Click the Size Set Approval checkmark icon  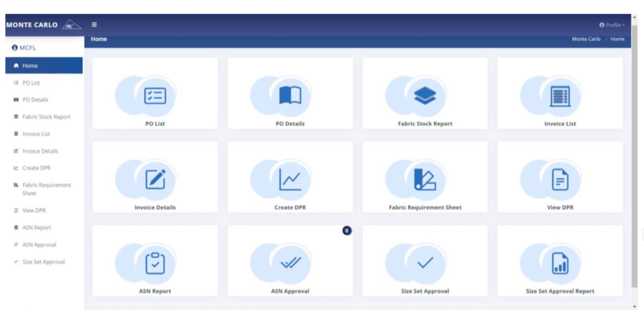click(x=425, y=264)
